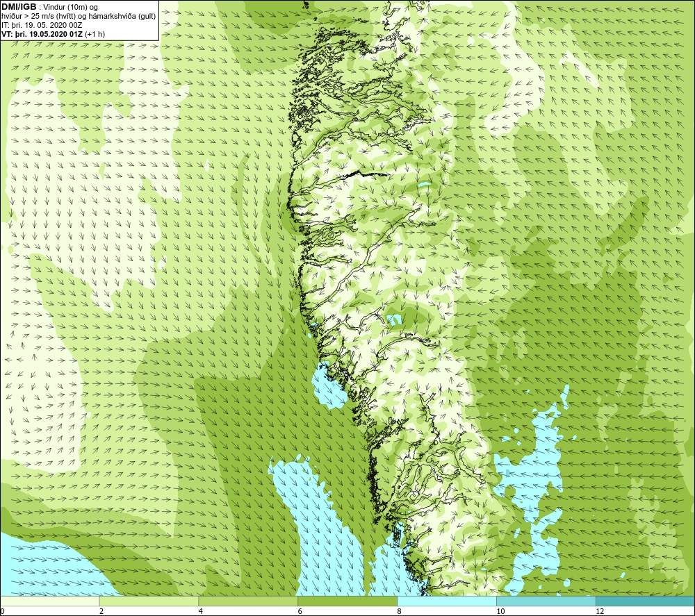Click the 8–10 m/s legend color band
Viewport: 695px width, 616px height.
pos(447,601)
